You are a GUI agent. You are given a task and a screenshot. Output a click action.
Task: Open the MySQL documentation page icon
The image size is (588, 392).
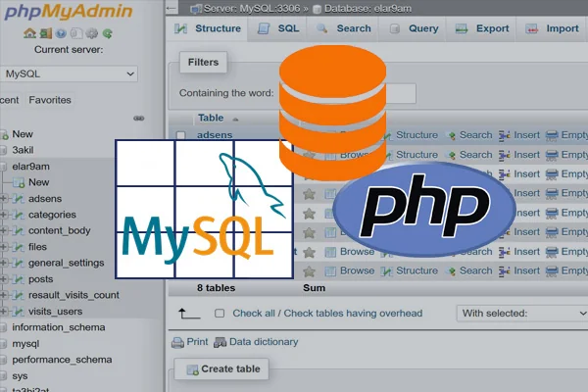click(x=76, y=33)
